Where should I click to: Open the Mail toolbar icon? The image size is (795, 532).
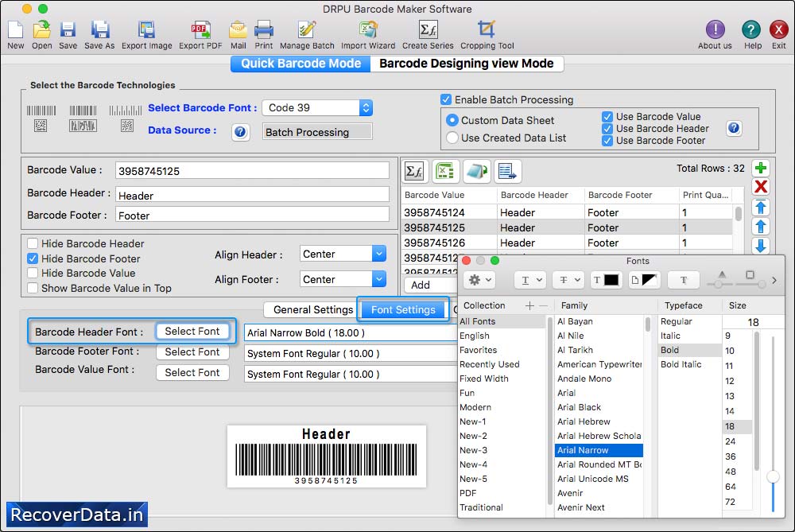(x=238, y=29)
